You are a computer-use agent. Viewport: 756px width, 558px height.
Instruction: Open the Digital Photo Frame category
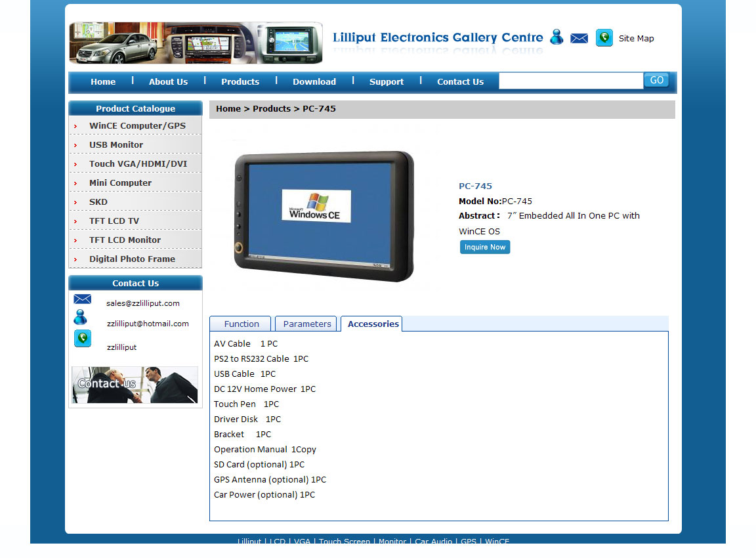pos(132,259)
